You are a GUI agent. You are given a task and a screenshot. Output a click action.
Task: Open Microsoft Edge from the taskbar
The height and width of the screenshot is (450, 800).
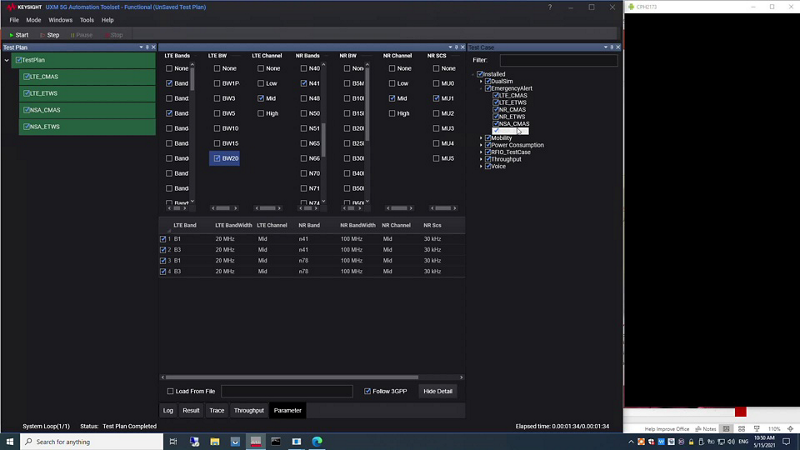click(x=317, y=441)
